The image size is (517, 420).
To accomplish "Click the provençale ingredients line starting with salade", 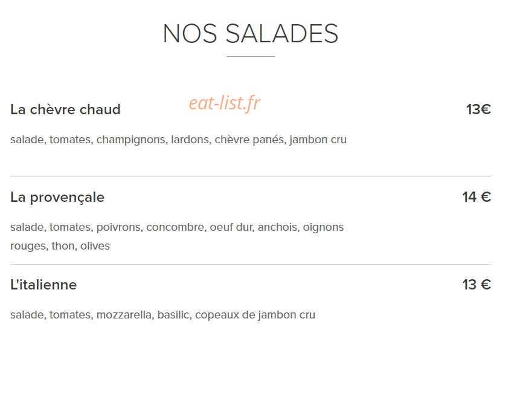I will [177, 227].
